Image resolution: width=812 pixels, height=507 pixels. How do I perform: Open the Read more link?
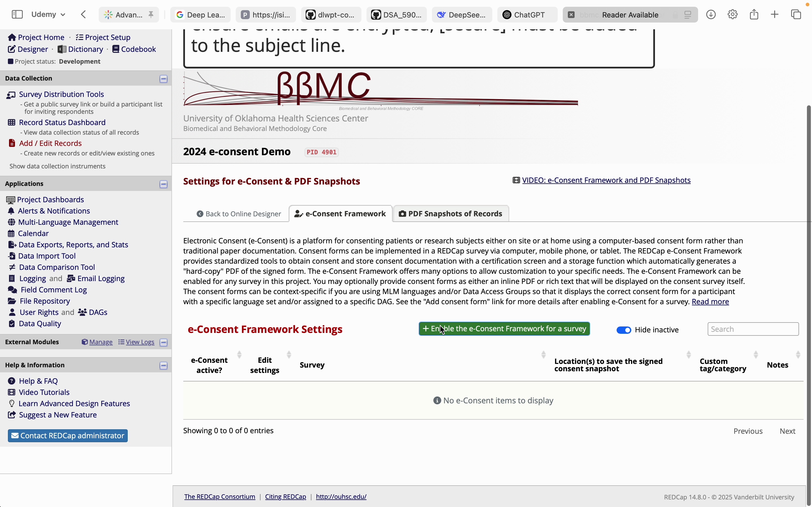pyautogui.click(x=710, y=301)
